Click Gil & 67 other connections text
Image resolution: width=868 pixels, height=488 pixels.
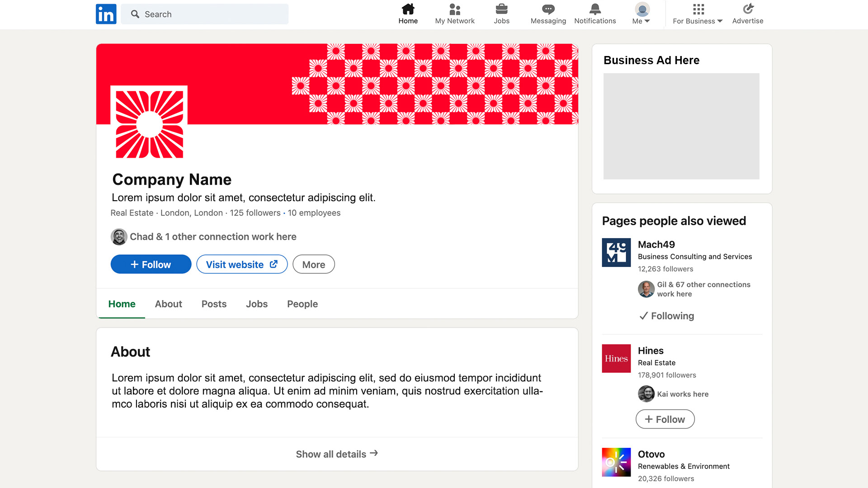(x=703, y=289)
